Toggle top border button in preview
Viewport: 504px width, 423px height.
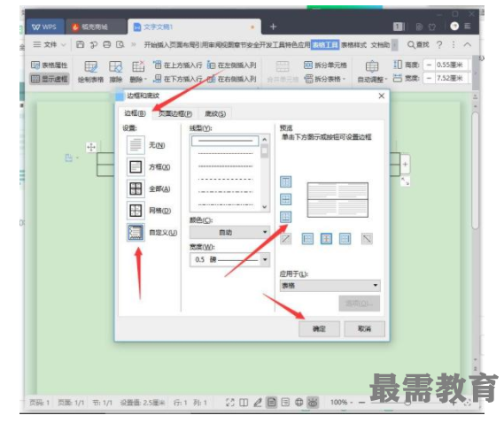coord(286,181)
